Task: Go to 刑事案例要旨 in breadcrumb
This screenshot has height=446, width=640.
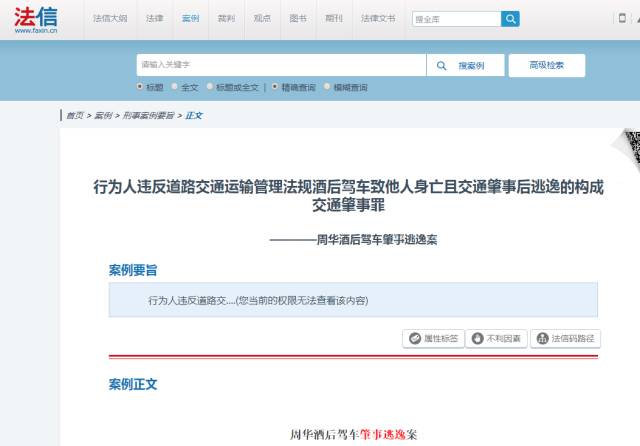Action: [149, 116]
